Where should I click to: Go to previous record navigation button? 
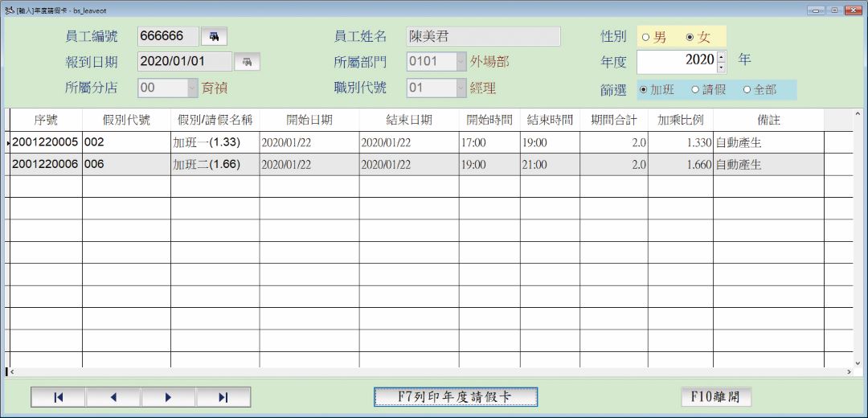pyautogui.click(x=113, y=397)
